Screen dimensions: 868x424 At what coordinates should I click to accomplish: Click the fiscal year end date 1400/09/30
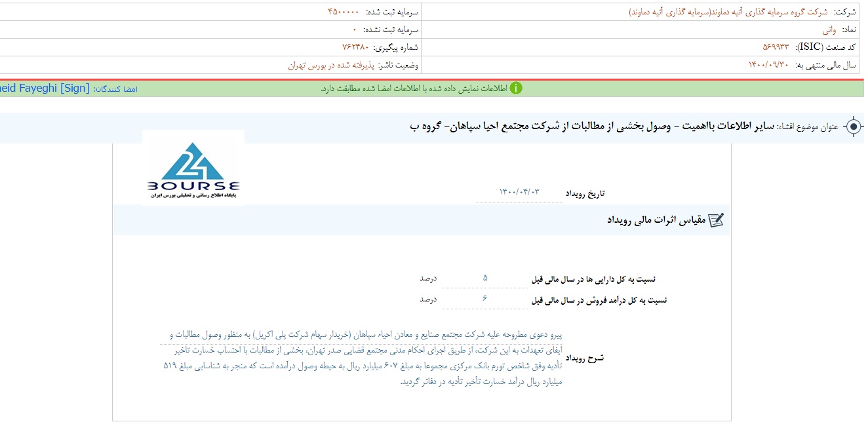click(x=770, y=65)
